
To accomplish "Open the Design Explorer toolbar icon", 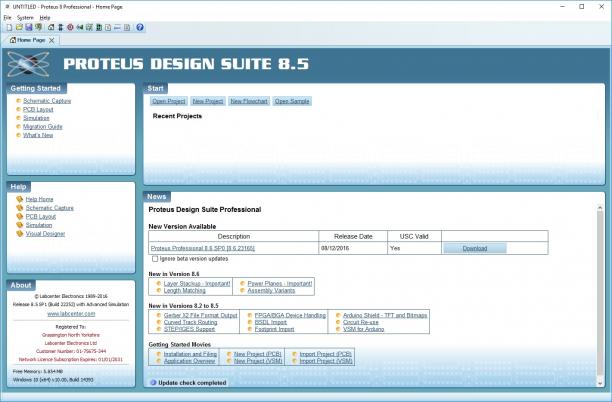I will point(99,27).
